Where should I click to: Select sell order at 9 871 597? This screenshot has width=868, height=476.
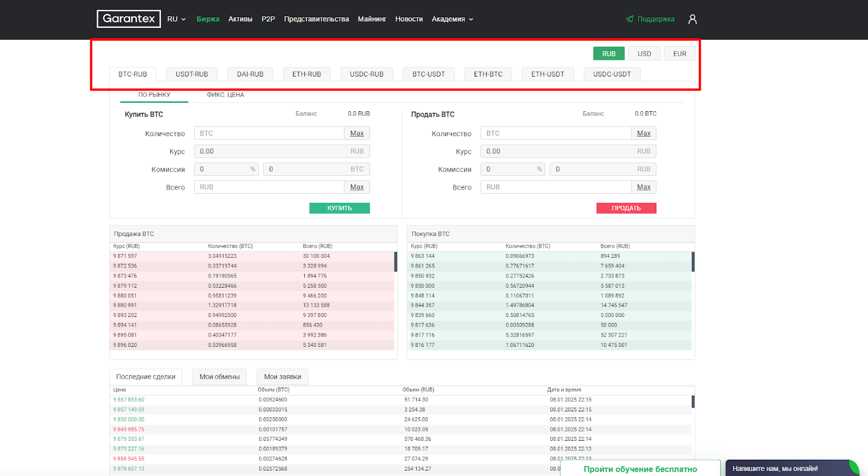(x=252, y=256)
